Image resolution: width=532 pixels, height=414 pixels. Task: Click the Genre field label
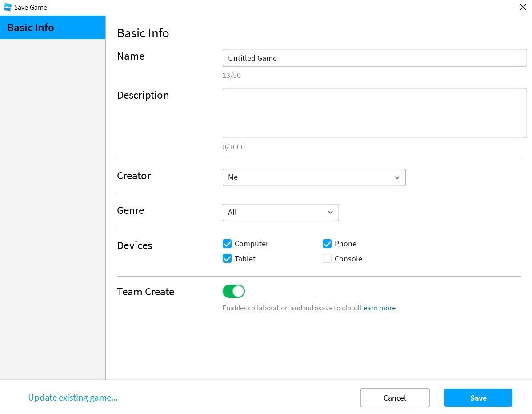131,211
